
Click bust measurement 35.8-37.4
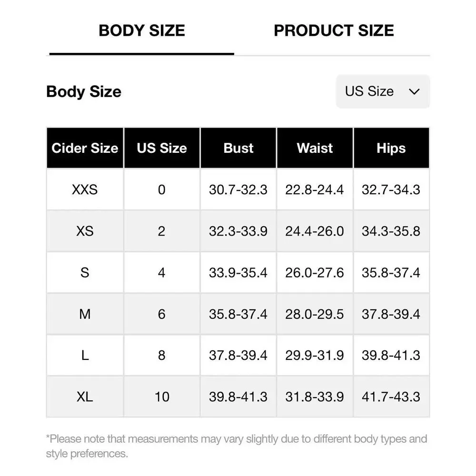tap(238, 314)
